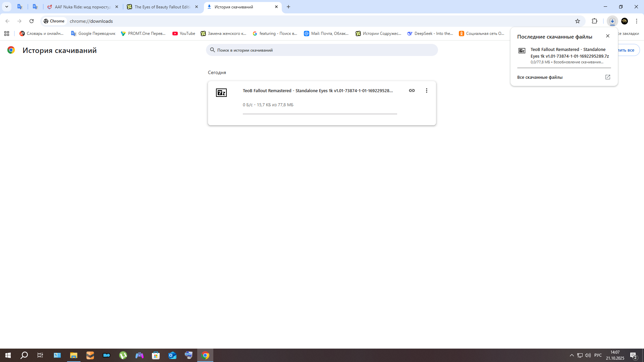Open Chrome's three-dot main menu
Viewport: 644px width, 362px height.
(637, 21)
